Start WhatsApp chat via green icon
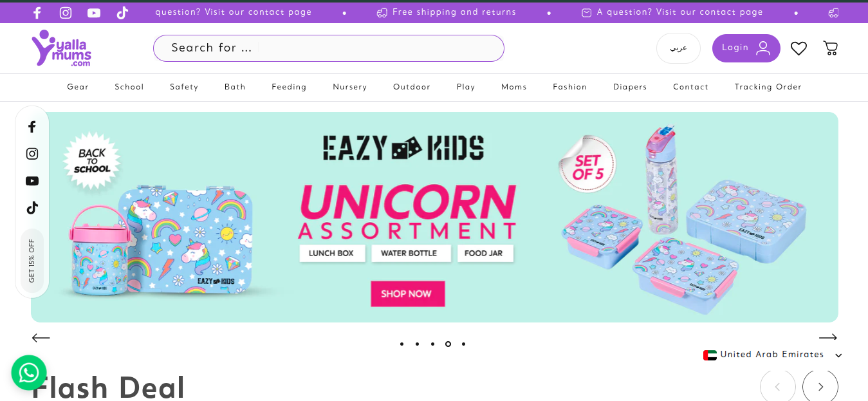This screenshot has height=401, width=868. [29, 373]
